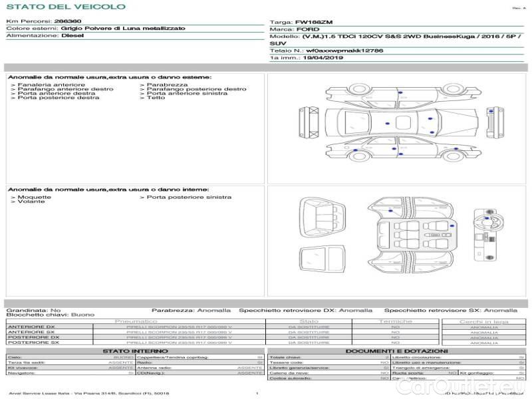Click the exterior rear-view car diagram
Viewport: 532px width, 399px height.
pos(309,122)
